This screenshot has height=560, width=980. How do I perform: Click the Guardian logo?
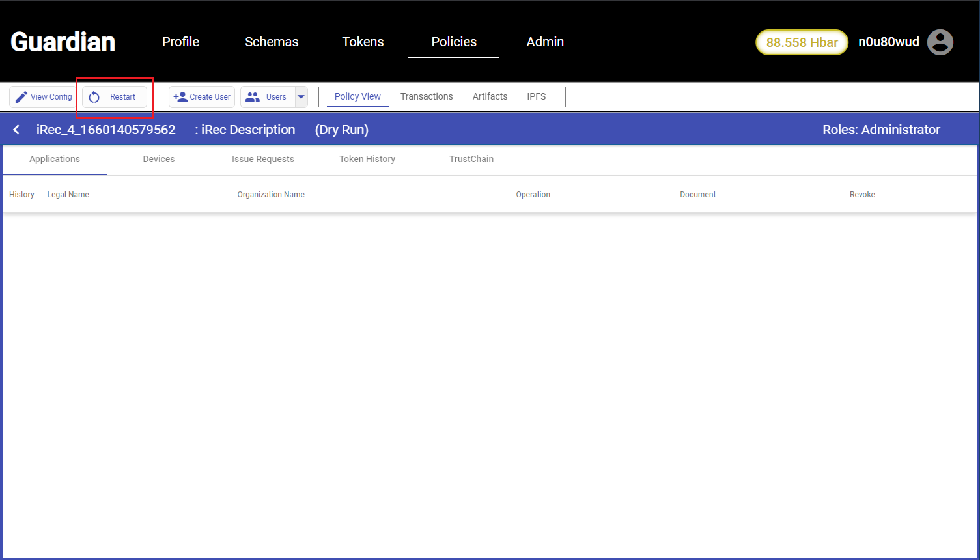click(x=63, y=42)
